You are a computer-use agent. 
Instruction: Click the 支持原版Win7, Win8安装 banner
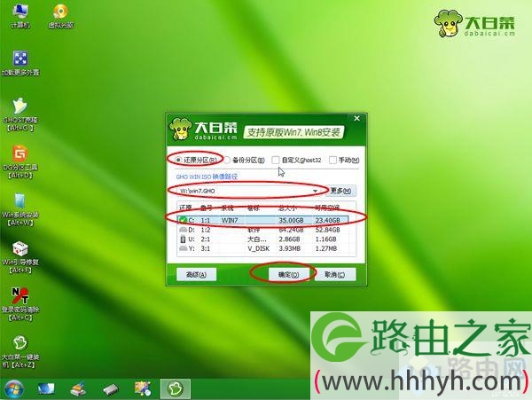point(293,132)
